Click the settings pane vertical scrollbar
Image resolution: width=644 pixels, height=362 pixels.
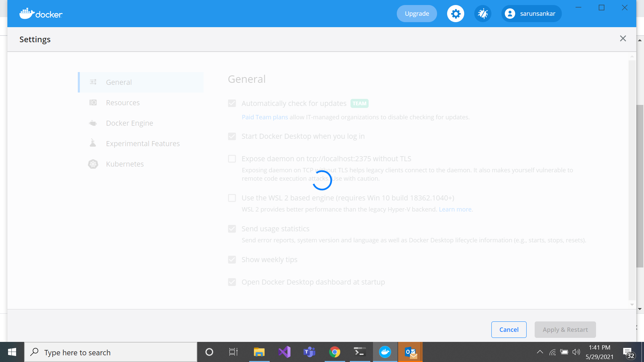click(632, 180)
